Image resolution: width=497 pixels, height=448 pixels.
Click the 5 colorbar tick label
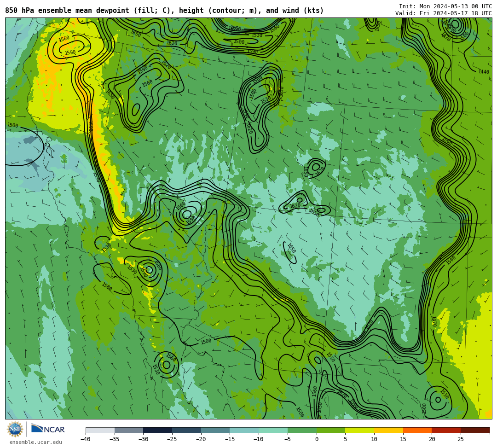tap(346, 439)
